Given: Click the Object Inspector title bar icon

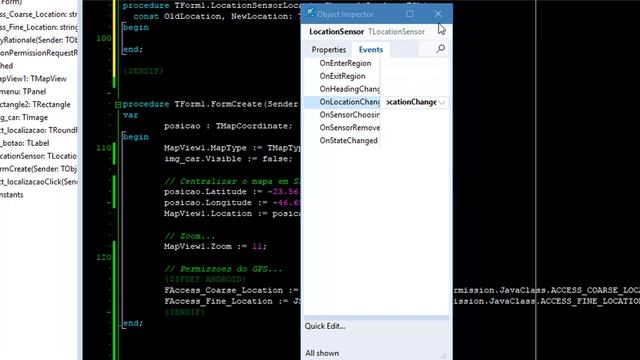Looking at the screenshot, I should 310,13.
